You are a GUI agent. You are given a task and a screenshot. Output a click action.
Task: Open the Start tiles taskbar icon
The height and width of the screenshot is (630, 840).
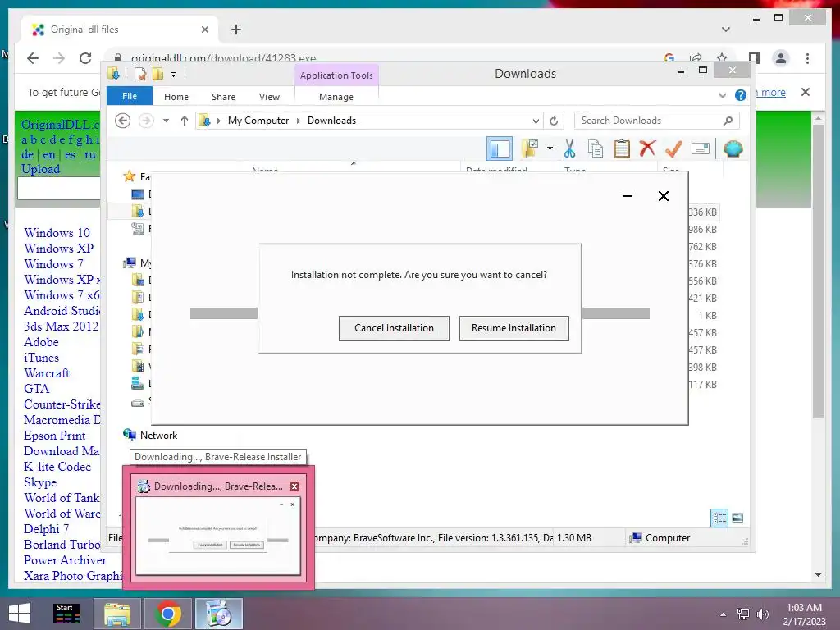[x=67, y=614]
